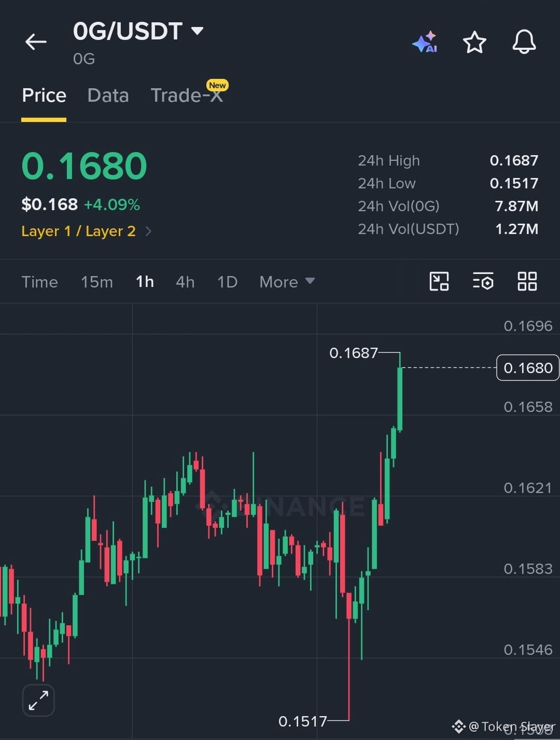Open the 0G/USDT pair selector dropdown

(138, 31)
